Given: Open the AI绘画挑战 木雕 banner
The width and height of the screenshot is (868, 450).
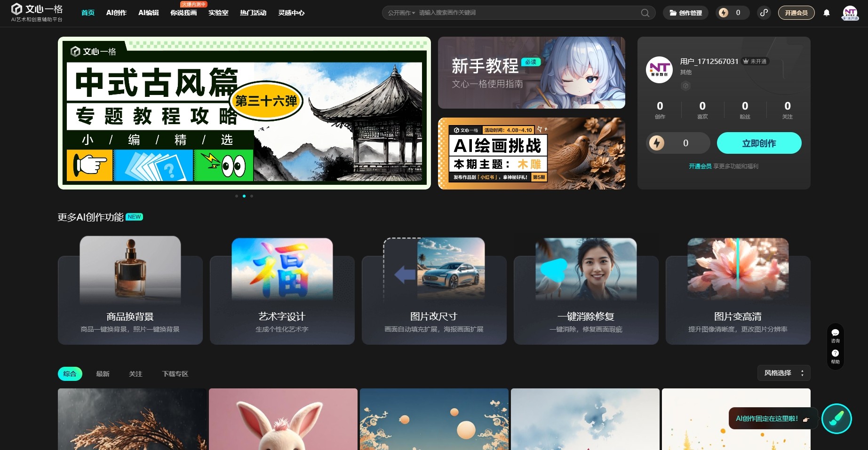Looking at the screenshot, I should [x=532, y=154].
